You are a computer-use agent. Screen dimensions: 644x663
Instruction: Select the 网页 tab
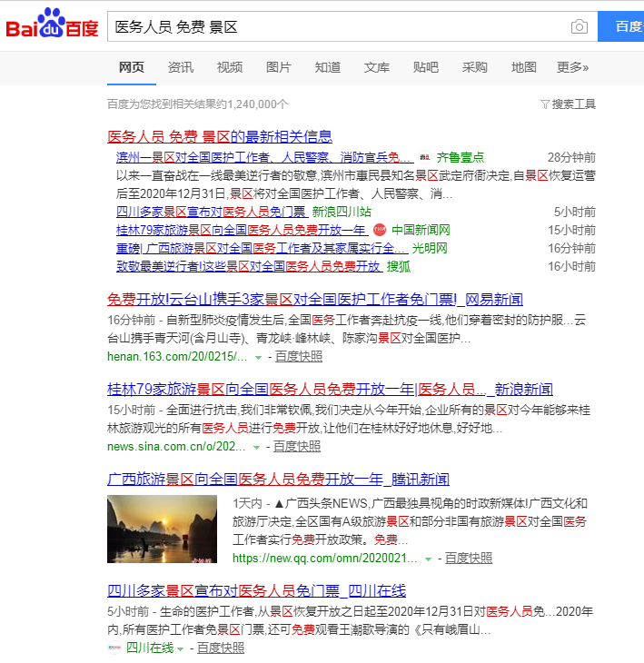(132, 67)
